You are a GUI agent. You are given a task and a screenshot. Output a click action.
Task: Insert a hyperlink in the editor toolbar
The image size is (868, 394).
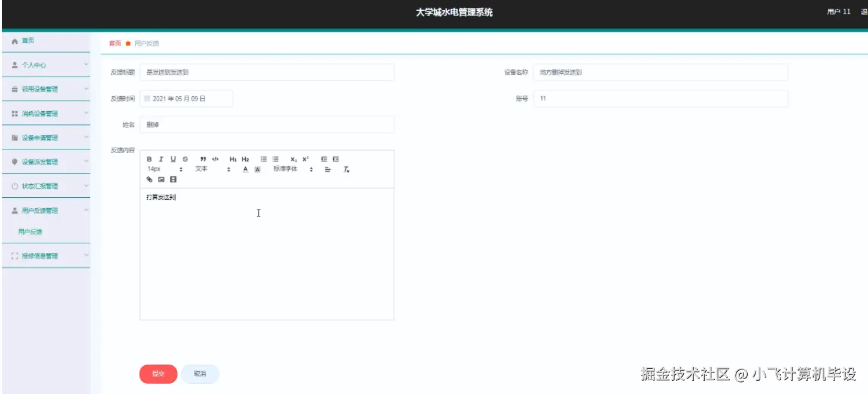point(148,179)
